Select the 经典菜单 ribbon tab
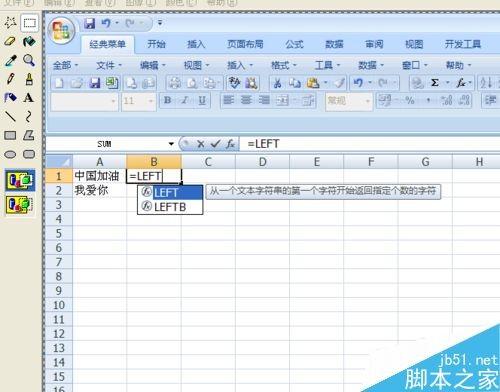This screenshot has height=392, width=500. tap(108, 44)
